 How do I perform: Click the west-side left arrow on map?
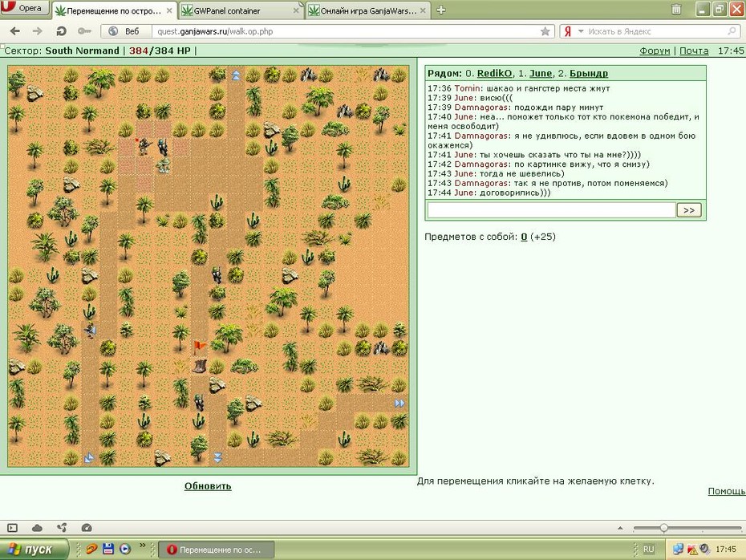(91, 329)
